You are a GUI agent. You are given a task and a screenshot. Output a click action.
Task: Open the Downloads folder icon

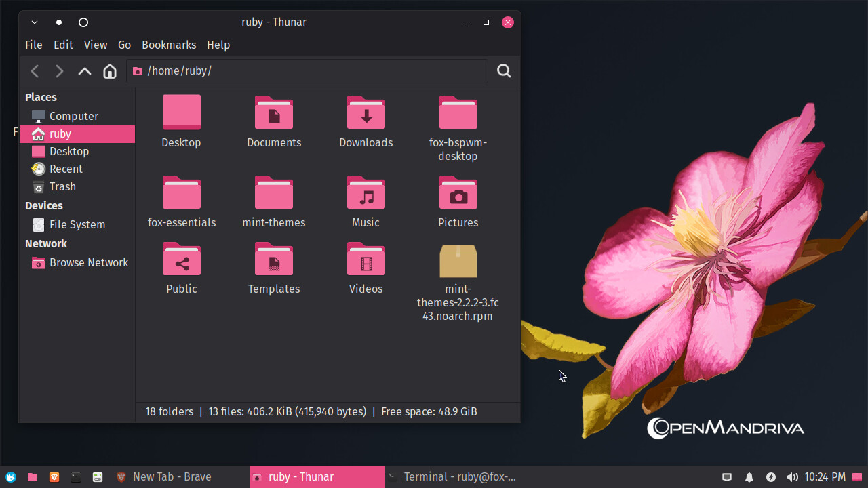pos(366,113)
